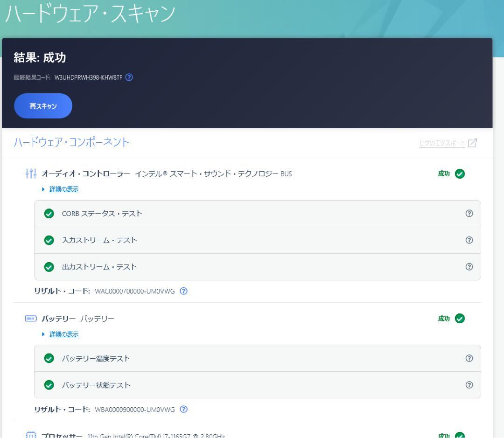504x438 pixels.
Task: Click the green check beside バッテリー温度テスト
Action: [x=49, y=358]
